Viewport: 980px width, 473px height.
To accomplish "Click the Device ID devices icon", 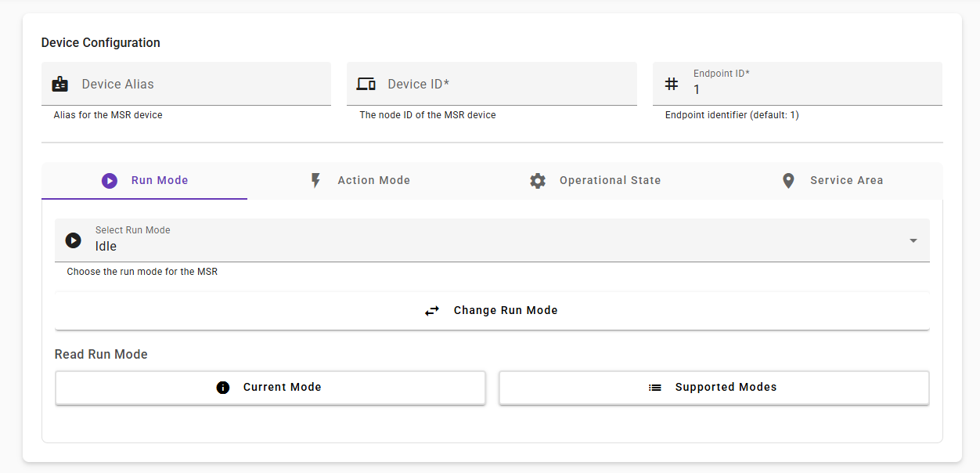I will click(366, 84).
